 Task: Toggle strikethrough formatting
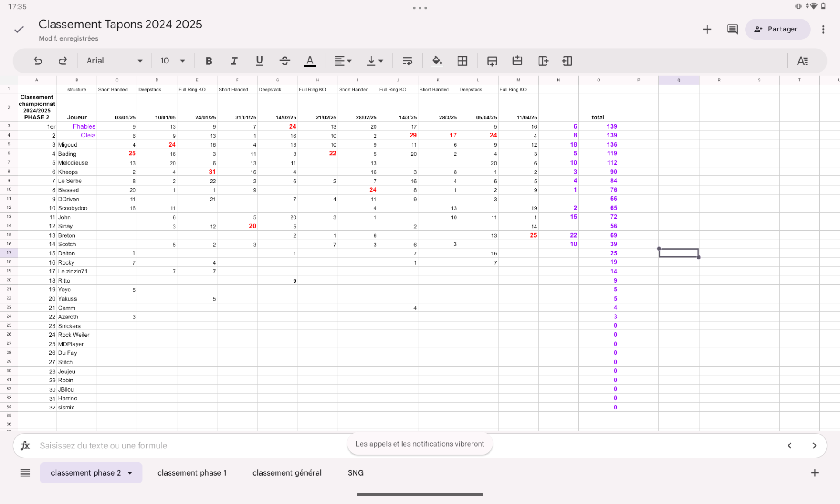click(284, 61)
